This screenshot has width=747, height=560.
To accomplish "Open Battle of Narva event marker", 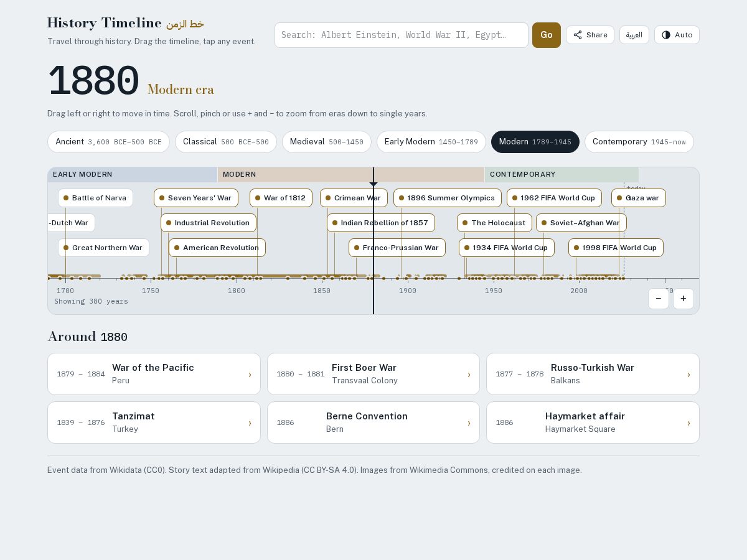I will click(x=95, y=198).
